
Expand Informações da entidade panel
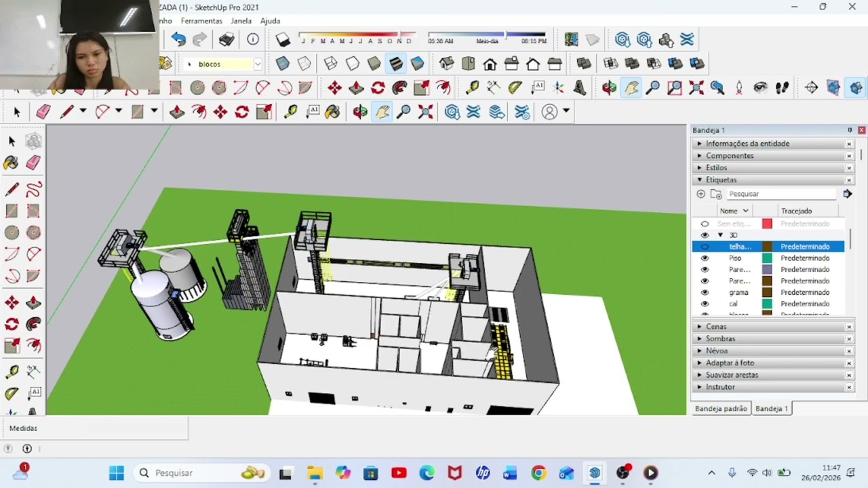772,144
